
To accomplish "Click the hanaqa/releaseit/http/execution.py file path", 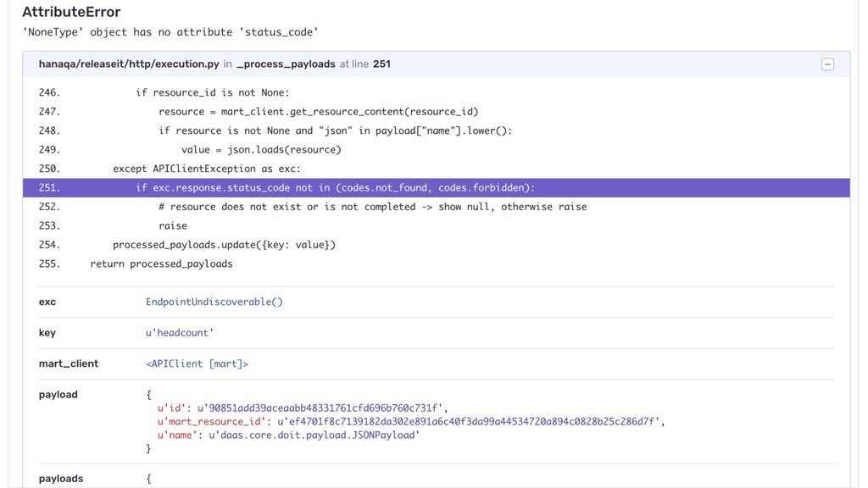I will (129, 64).
